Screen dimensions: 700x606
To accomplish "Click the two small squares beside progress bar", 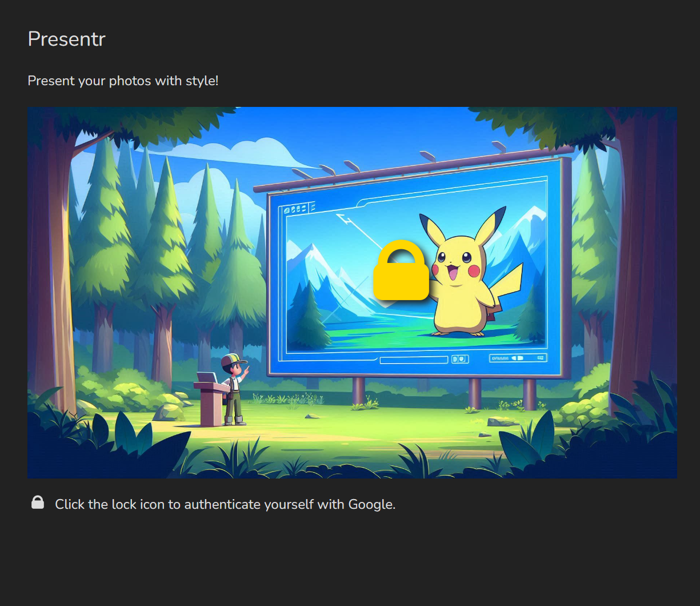I will click(x=459, y=359).
